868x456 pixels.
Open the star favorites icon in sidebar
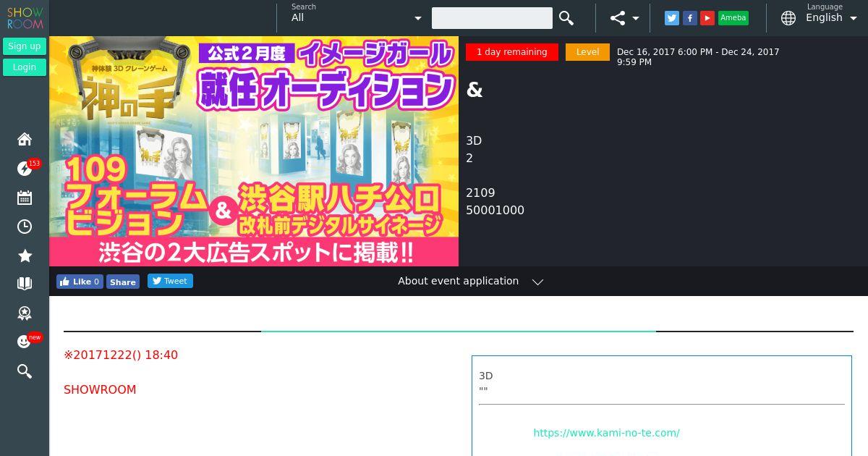point(25,256)
